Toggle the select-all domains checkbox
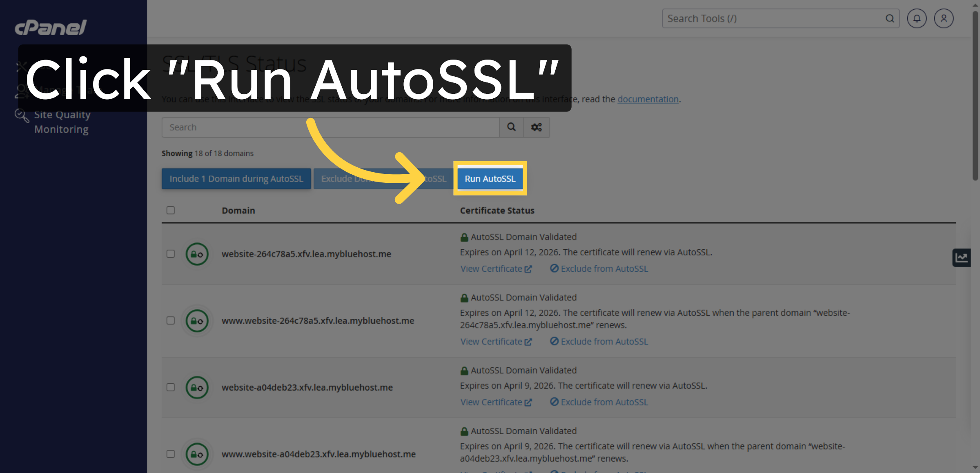The image size is (980, 473). tap(171, 210)
